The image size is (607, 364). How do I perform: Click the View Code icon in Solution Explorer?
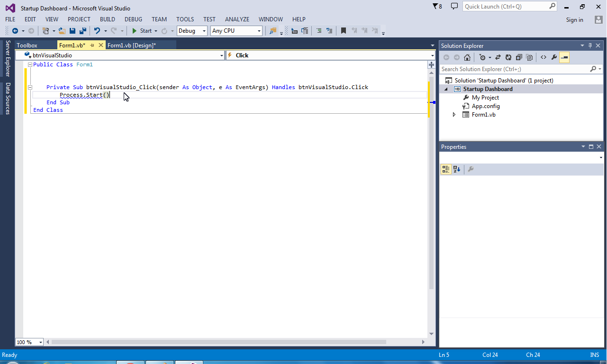tap(544, 57)
